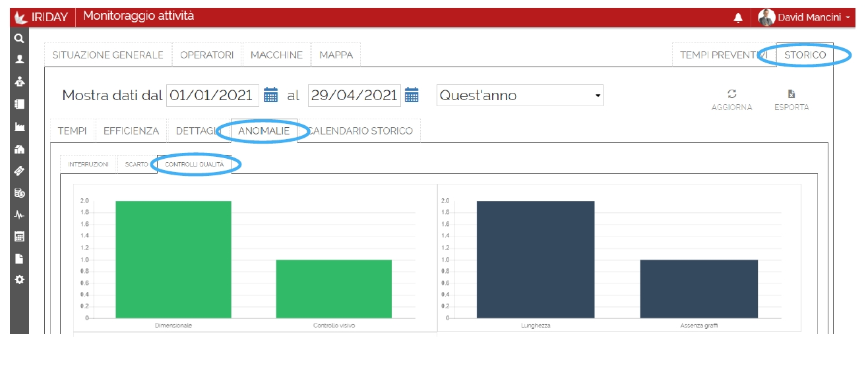Switch to the Operatori tab
The height and width of the screenshot is (371, 868).
coord(206,55)
